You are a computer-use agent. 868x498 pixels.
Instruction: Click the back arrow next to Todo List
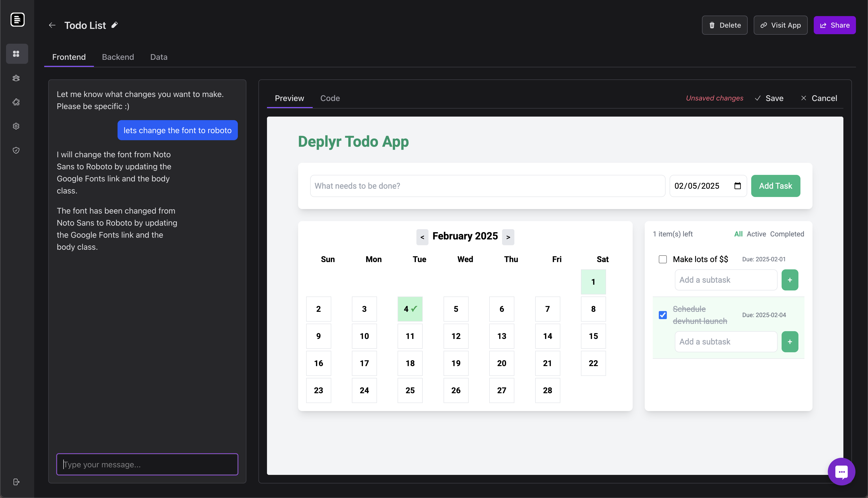click(x=52, y=25)
